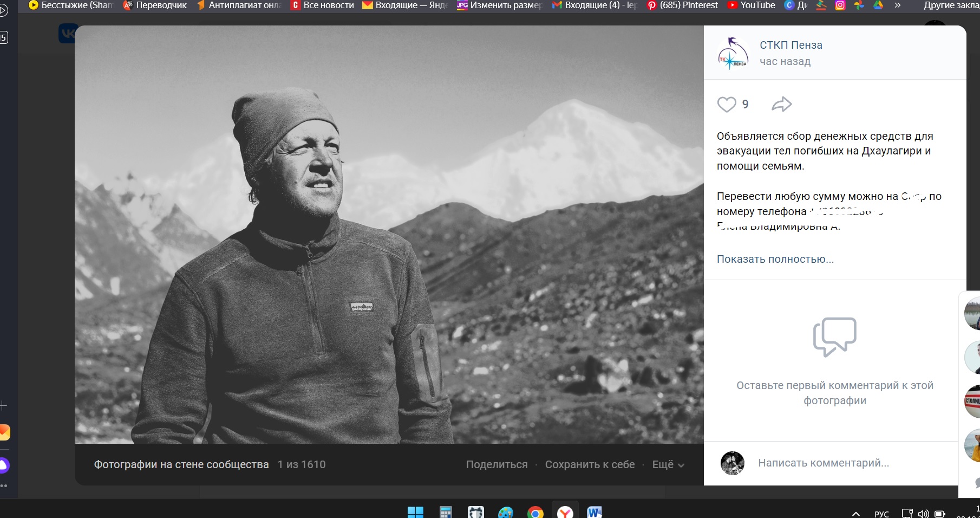Expand the Ещё dropdown menu

(x=668, y=464)
